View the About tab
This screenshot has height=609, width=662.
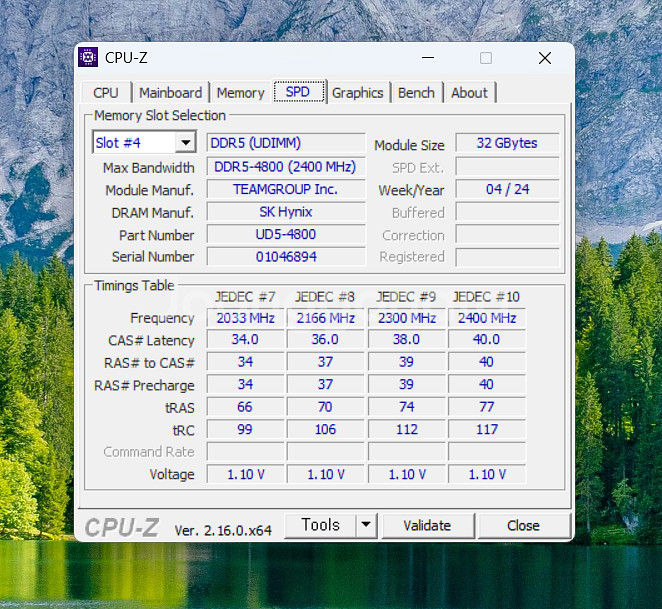pyautogui.click(x=469, y=93)
